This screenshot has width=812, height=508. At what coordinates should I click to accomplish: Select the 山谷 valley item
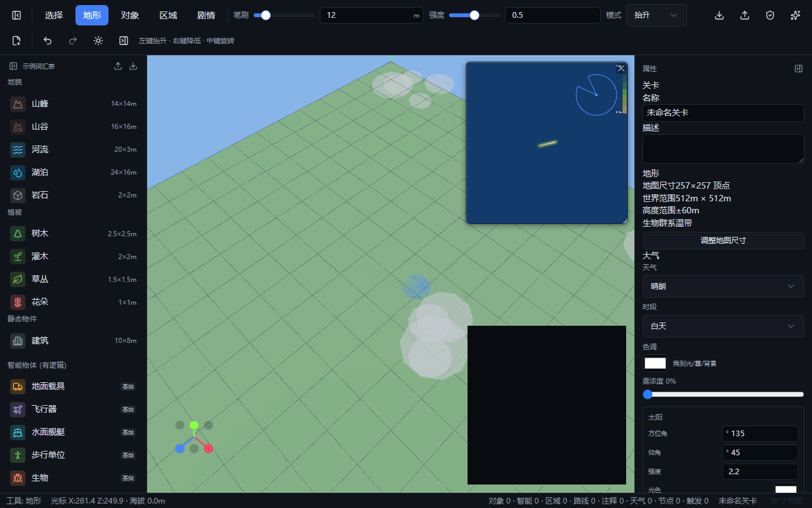pyautogui.click(x=74, y=126)
